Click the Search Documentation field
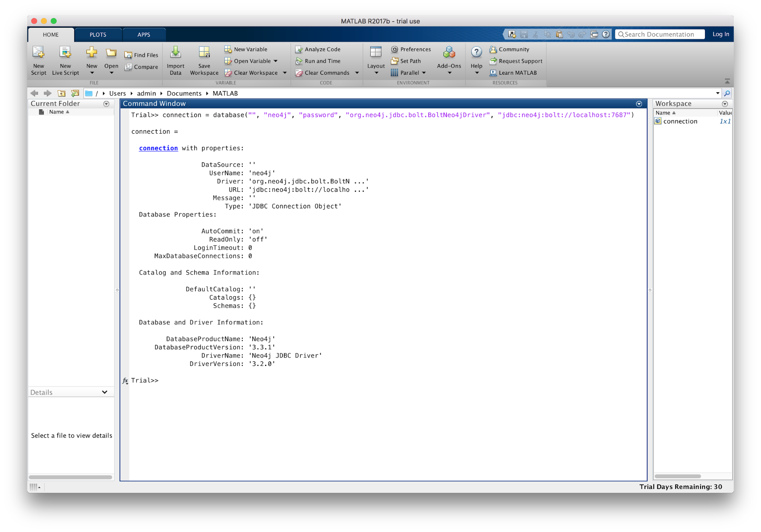The height and width of the screenshot is (532, 761). click(x=660, y=34)
